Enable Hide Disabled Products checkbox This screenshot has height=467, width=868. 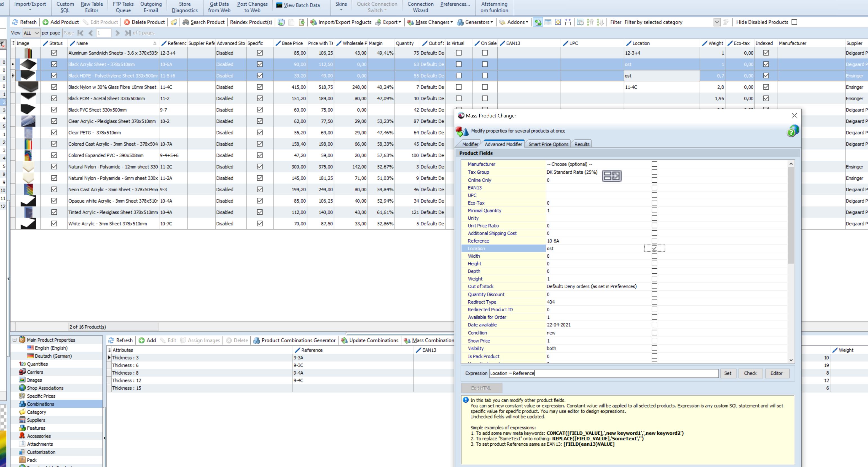794,22
